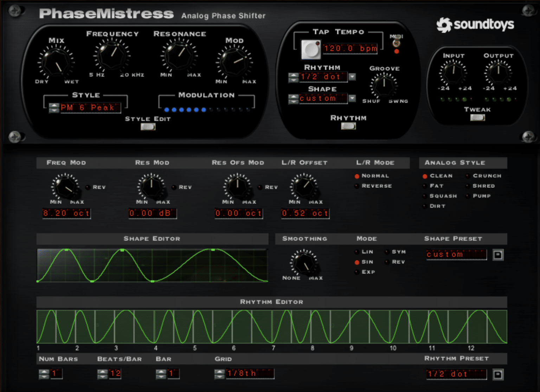
Task: Click the Rhythm value stepper arrows
Action: coord(293,77)
